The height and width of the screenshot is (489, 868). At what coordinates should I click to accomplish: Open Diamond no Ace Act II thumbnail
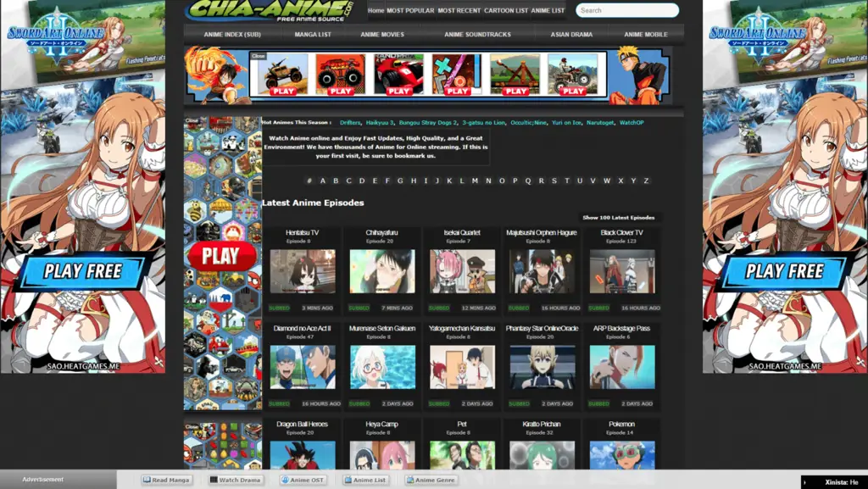pos(303,367)
